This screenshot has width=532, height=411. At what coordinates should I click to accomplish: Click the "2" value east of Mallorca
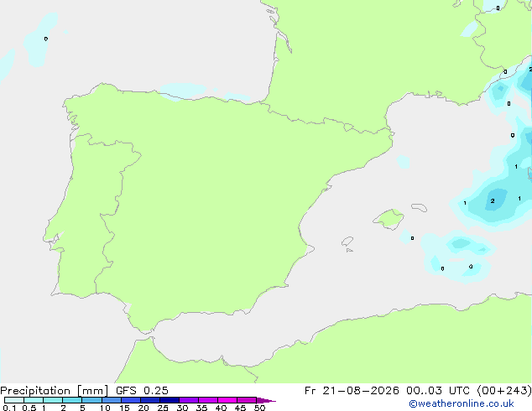coord(493,201)
